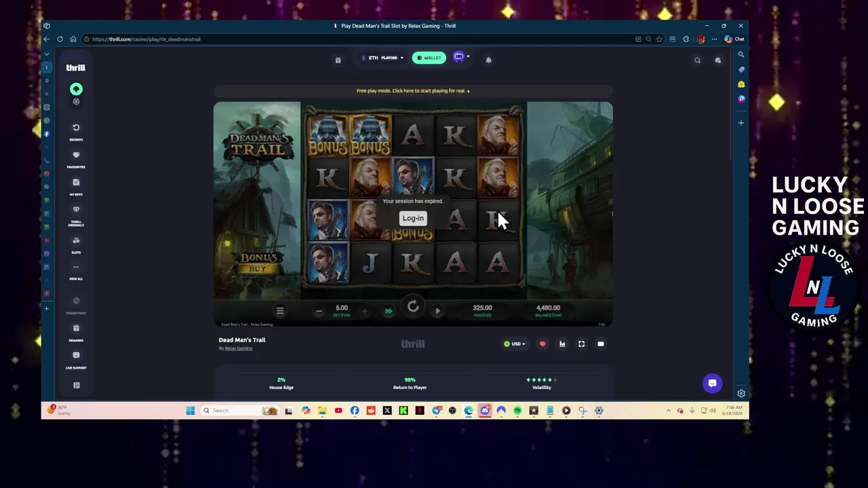Image resolution: width=868 pixels, height=488 pixels.
Task: Click the free play mode banner
Action: point(413,91)
